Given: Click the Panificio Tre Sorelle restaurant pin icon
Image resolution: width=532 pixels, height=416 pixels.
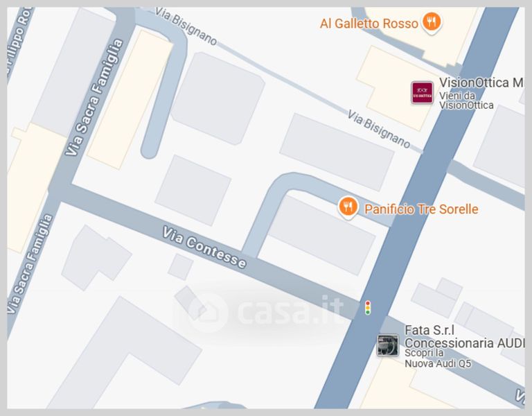Looking at the screenshot, I should point(348,207).
